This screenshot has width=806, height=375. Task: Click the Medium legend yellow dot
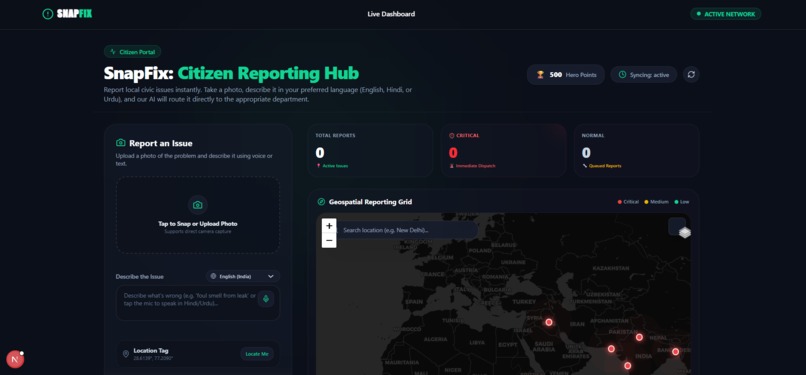point(647,202)
